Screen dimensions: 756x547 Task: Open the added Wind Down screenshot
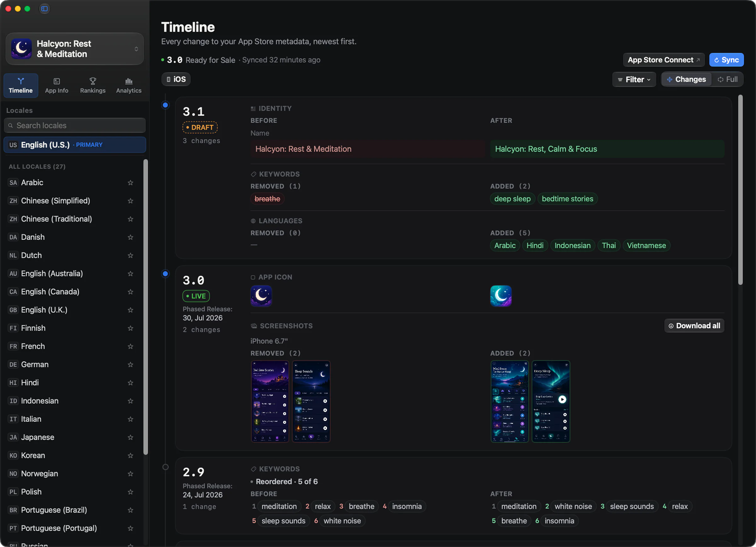(x=509, y=402)
